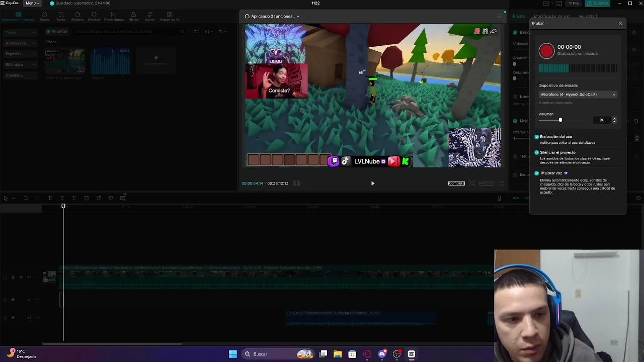Click the Completa quality button under preview

(456, 184)
